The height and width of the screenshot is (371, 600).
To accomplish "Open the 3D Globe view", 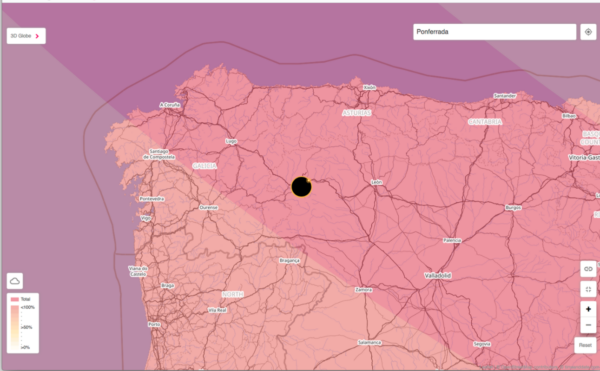I will [x=26, y=36].
